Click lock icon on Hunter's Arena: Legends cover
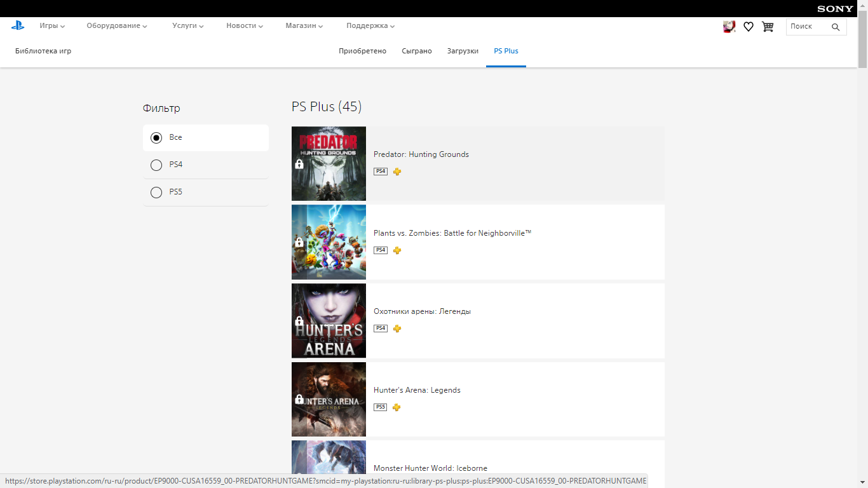868x488 pixels. pos(299,399)
